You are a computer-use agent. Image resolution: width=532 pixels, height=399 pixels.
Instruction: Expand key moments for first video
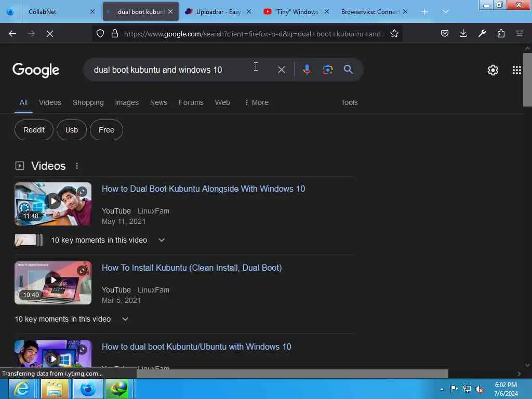[162, 240]
